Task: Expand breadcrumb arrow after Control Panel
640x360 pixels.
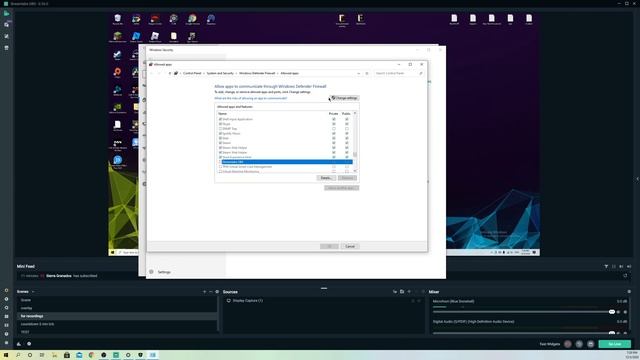Action: [x=204, y=73]
